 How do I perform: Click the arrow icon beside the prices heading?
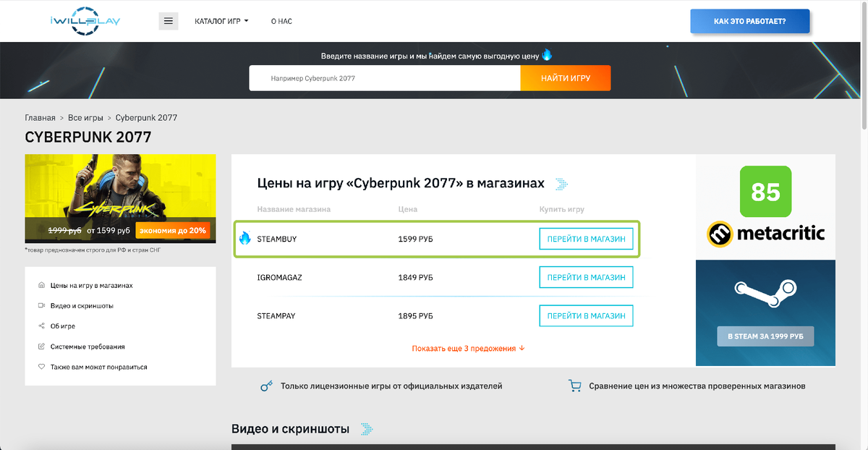pos(561,184)
